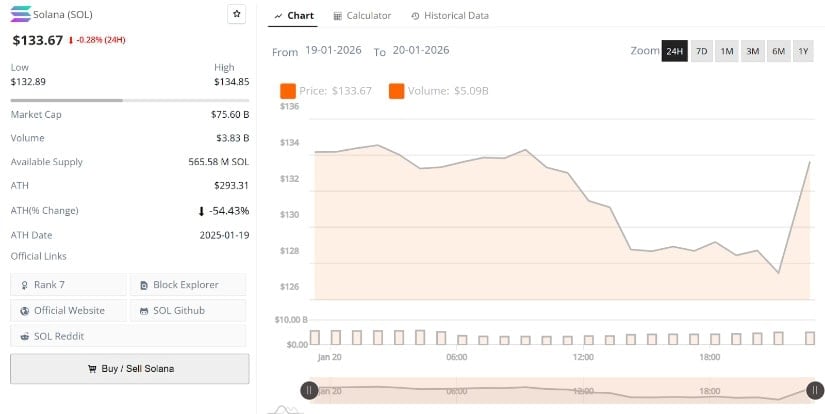Click the right range navigator handle

(815, 390)
